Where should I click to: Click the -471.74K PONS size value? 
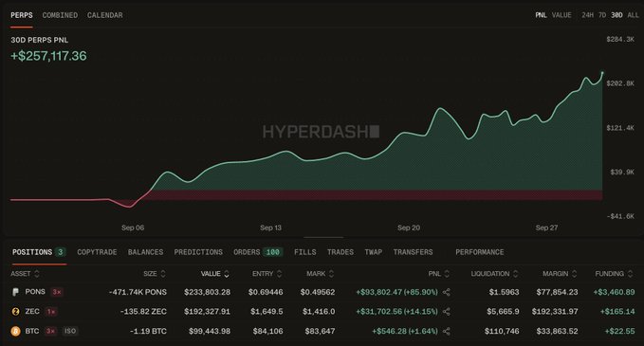click(138, 292)
